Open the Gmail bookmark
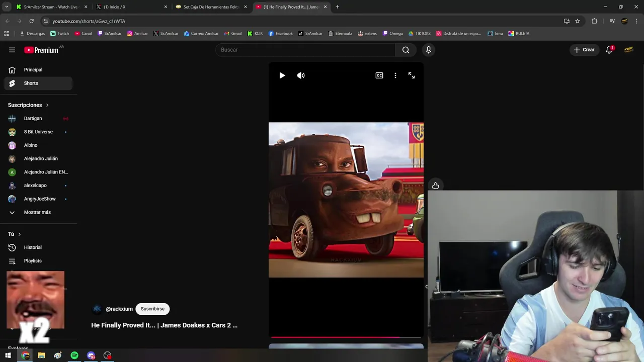644x362 pixels. (x=232, y=34)
